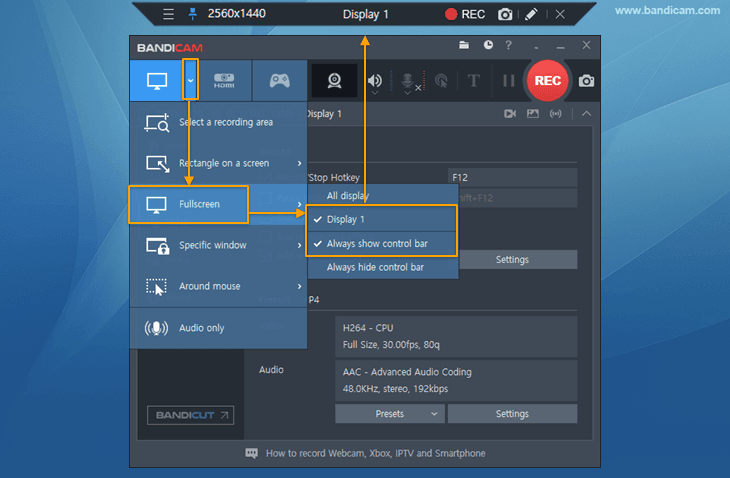The height and width of the screenshot is (478, 730).
Task: Toggle the text overlay T icon
Action: coord(473,81)
